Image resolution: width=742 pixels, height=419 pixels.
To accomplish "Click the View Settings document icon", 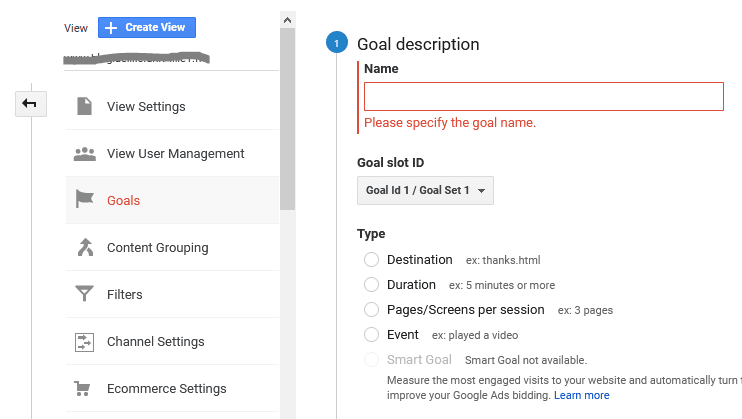I will tap(84, 106).
